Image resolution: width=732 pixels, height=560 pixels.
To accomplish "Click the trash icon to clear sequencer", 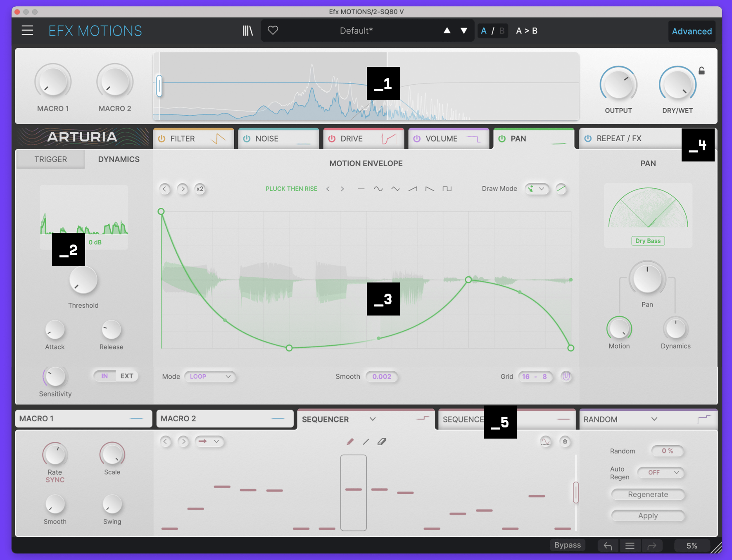I will (565, 442).
